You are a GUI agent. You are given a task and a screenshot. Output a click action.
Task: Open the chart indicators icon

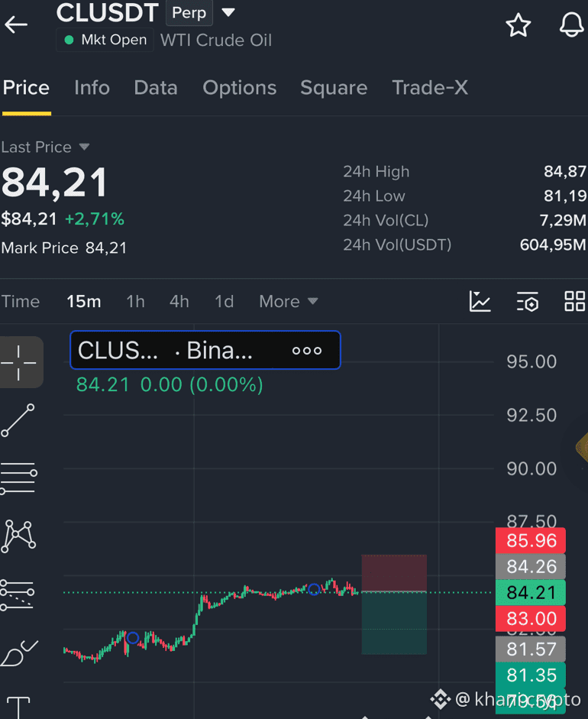(x=480, y=302)
